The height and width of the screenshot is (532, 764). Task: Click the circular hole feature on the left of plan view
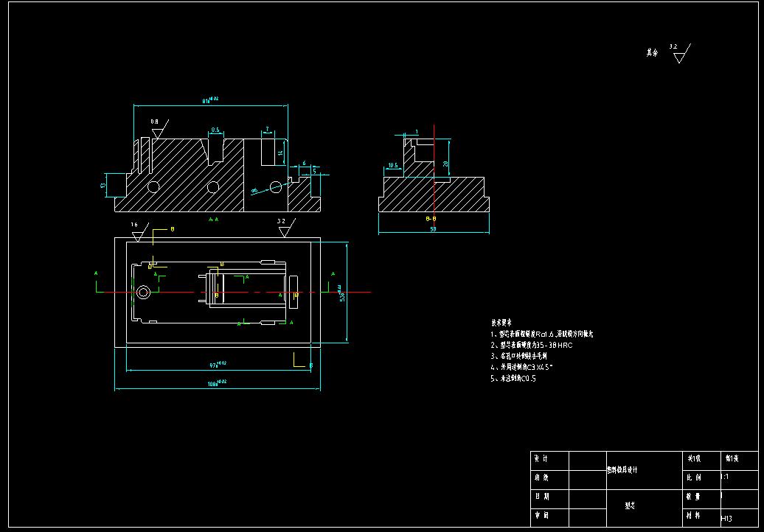point(144,293)
